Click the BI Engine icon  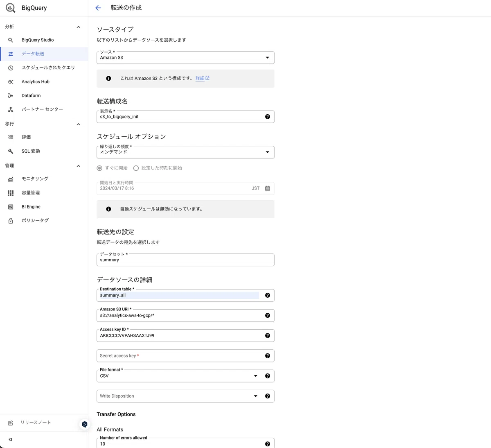tap(11, 207)
